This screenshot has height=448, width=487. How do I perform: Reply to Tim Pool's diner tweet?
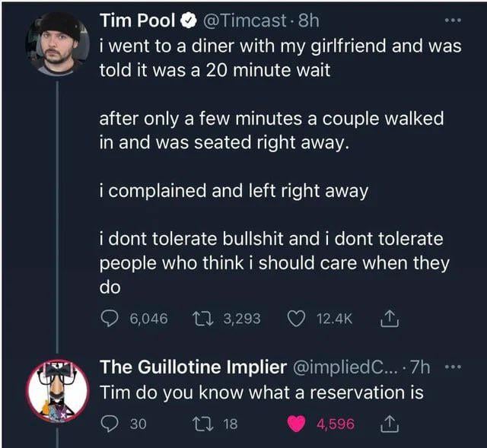click(110, 318)
